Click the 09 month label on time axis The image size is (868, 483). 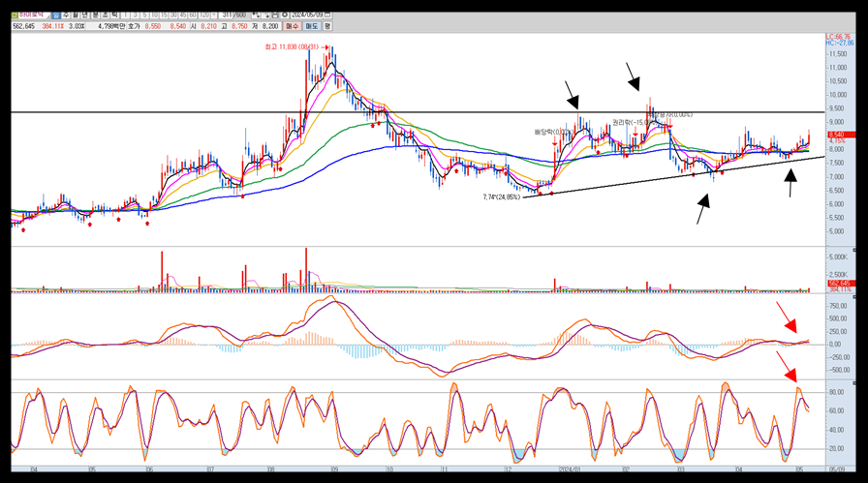click(x=334, y=469)
